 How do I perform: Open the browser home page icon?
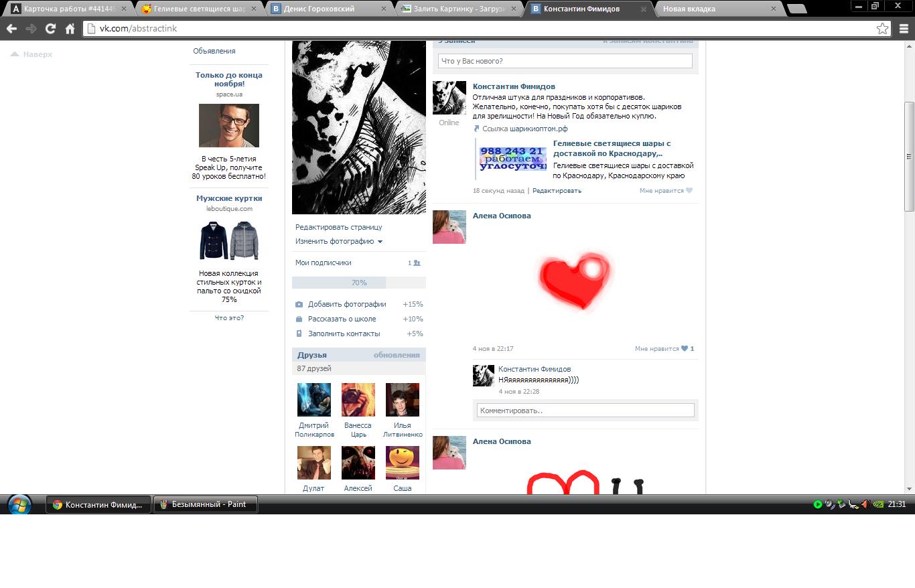point(70,29)
